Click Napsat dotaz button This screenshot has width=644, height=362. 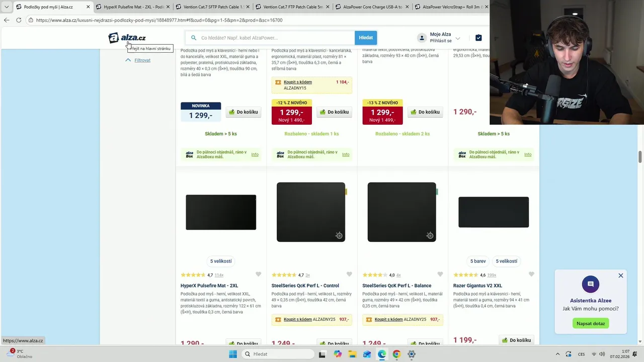pyautogui.click(x=591, y=323)
